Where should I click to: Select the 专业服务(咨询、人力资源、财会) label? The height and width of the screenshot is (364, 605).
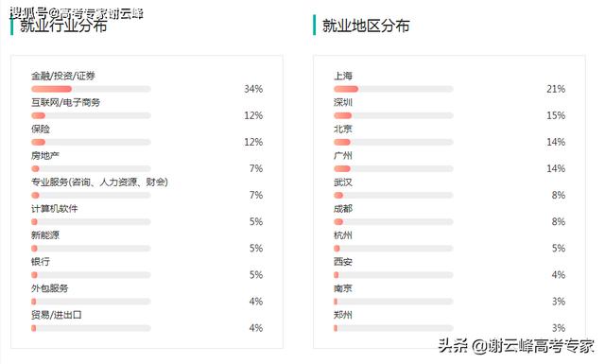[x=99, y=182]
